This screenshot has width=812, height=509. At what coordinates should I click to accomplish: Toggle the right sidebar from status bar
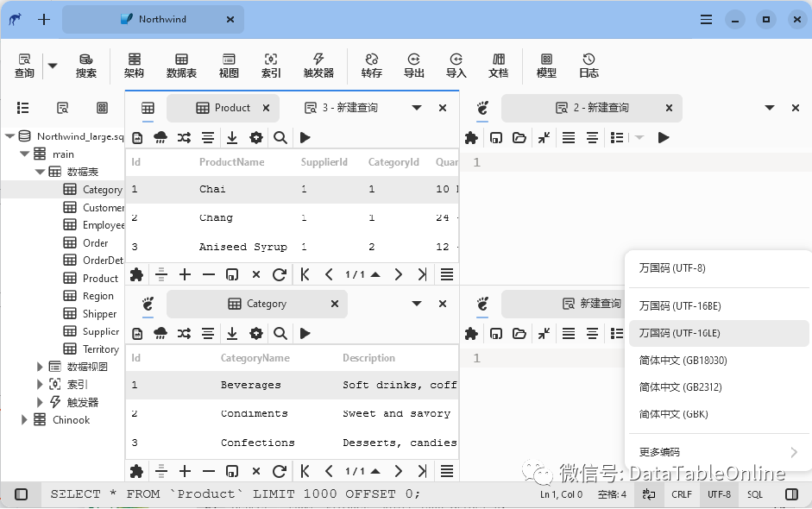pos(792,494)
